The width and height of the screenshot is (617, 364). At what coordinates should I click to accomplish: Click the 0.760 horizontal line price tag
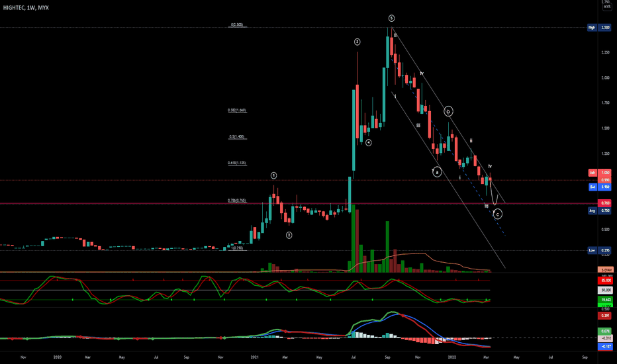(604, 203)
